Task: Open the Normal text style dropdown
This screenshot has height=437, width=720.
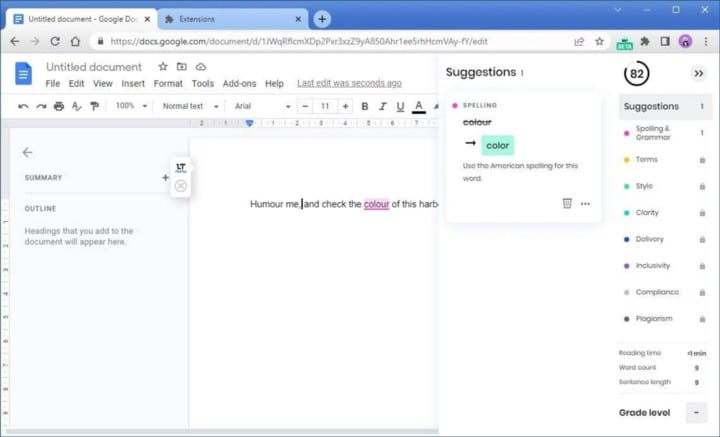Action: click(191, 106)
